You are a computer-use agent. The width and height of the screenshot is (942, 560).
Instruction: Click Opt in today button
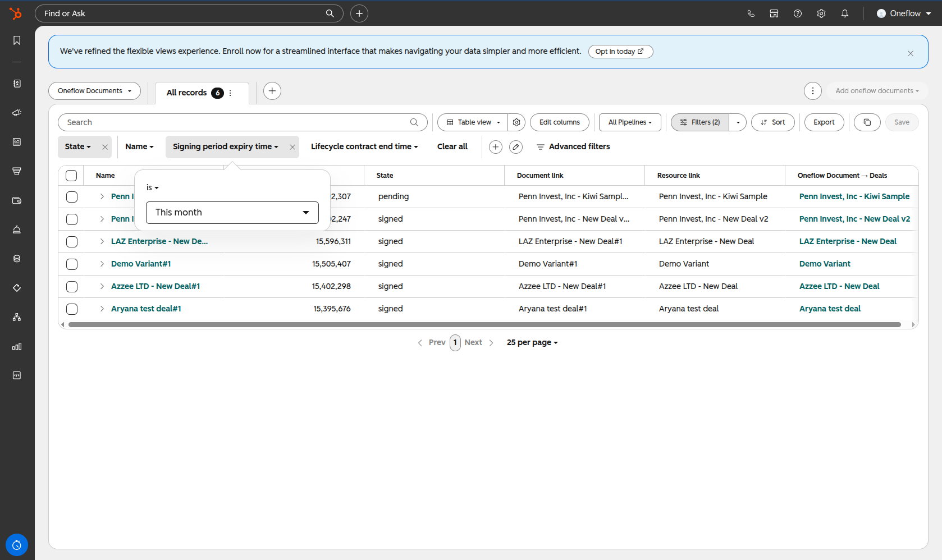click(x=620, y=52)
